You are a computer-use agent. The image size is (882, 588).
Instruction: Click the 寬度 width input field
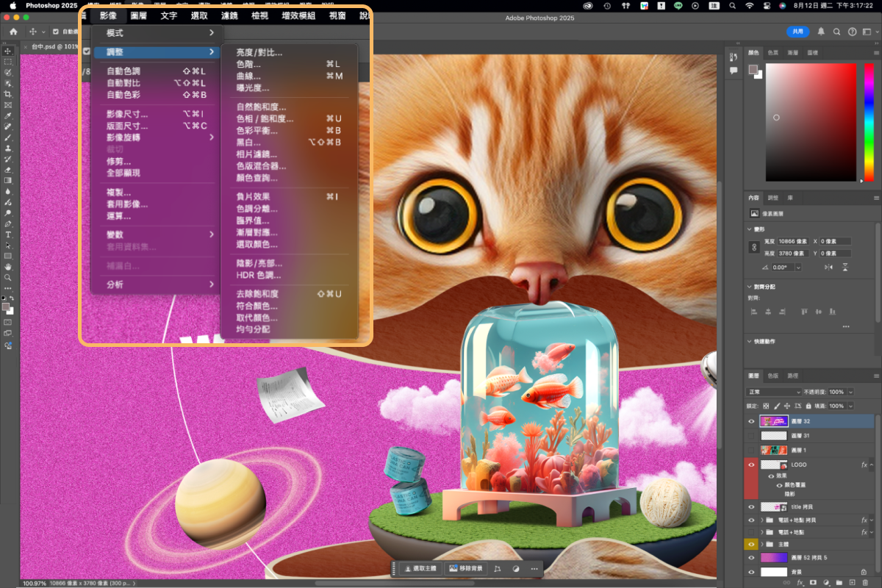[794, 241]
